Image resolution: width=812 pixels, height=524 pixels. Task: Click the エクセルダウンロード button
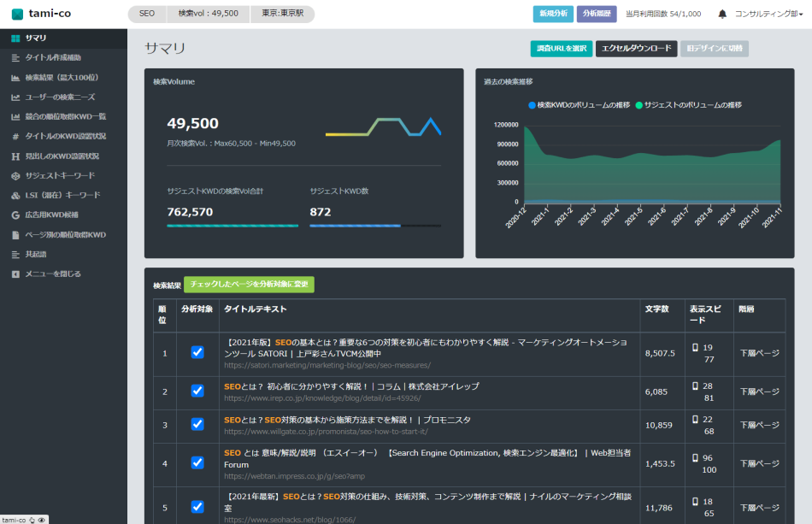click(x=636, y=49)
